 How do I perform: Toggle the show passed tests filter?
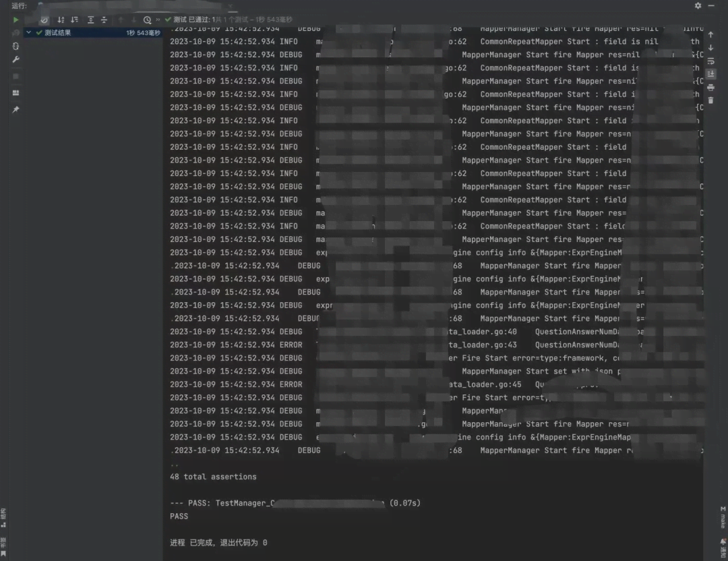[44, 20]
